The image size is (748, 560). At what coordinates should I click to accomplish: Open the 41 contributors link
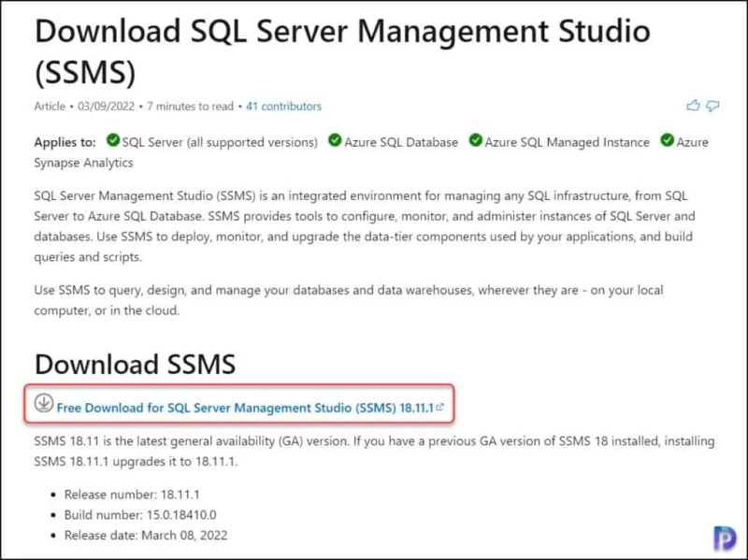pos(283,107)
